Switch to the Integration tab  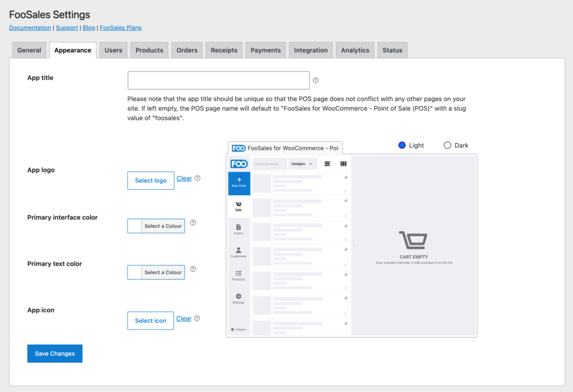click(311, 50)
